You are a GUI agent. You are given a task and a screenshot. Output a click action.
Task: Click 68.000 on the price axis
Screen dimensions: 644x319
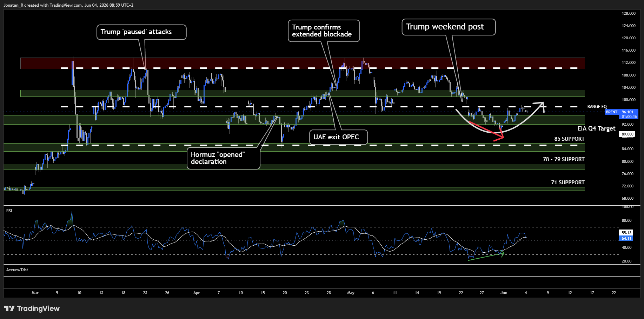click(628, 198)
